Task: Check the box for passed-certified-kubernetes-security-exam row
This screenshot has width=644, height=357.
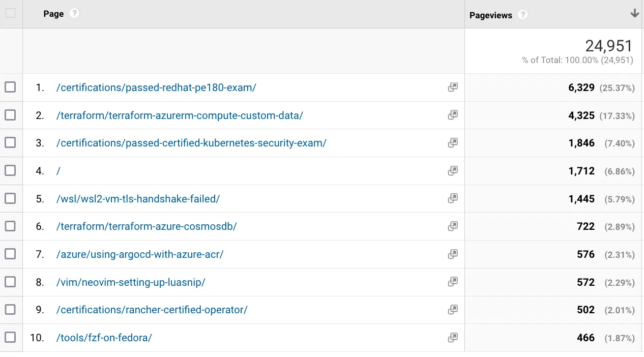Action: [10, 142]
